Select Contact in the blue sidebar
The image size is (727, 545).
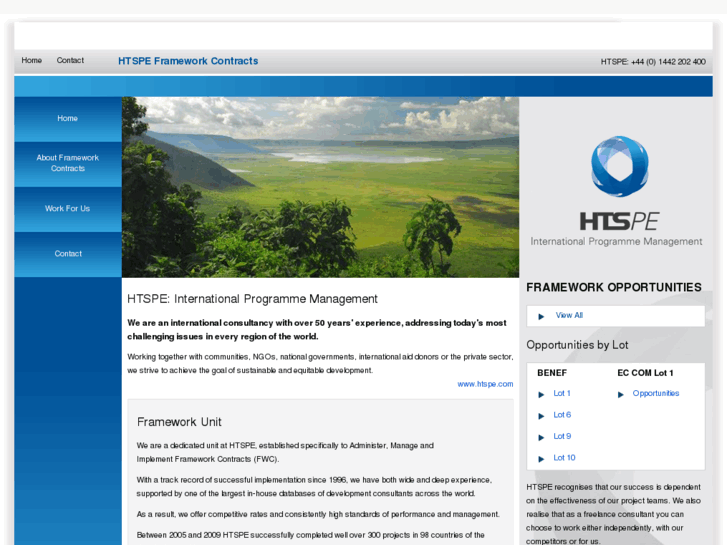68,254
